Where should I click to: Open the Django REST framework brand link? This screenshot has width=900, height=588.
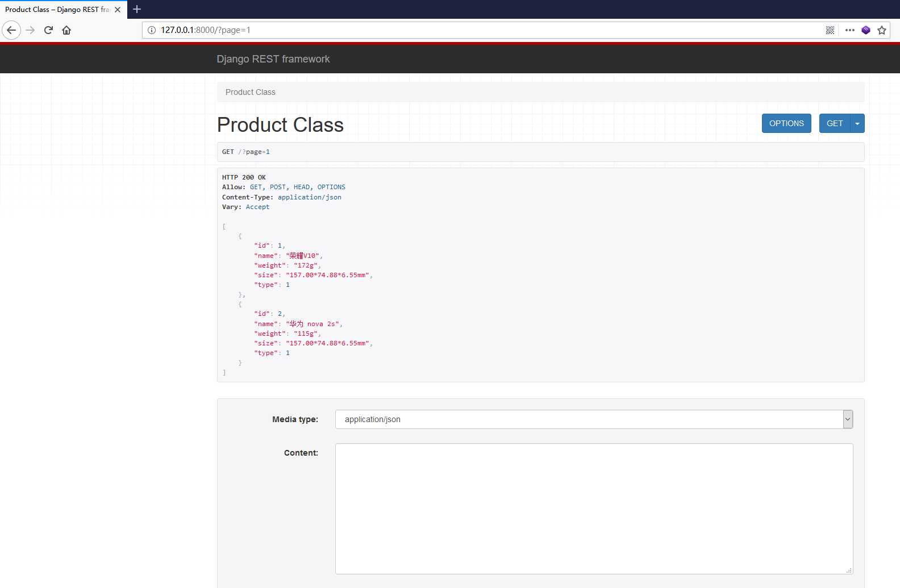[x=273, y=59]
